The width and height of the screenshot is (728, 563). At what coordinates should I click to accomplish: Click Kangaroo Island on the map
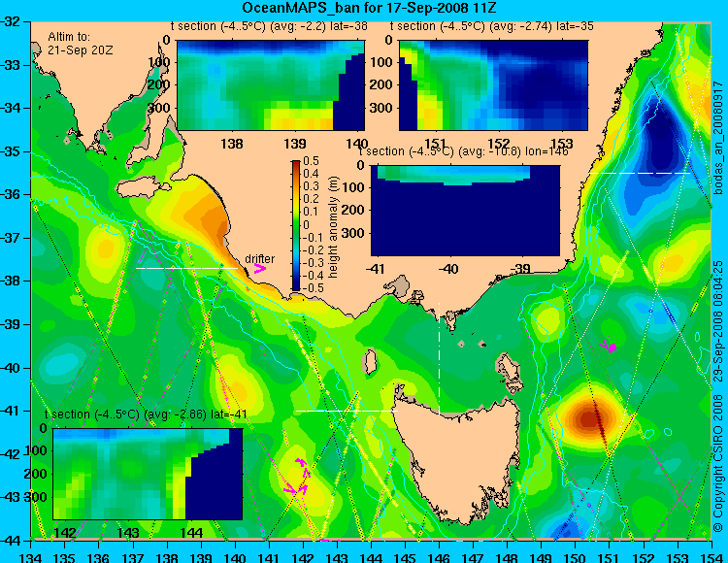[x=142, y=187]
